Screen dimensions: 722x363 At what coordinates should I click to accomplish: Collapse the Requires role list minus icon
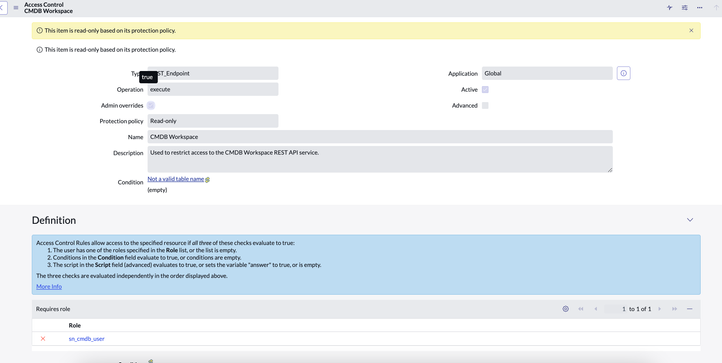click(689, 309)
